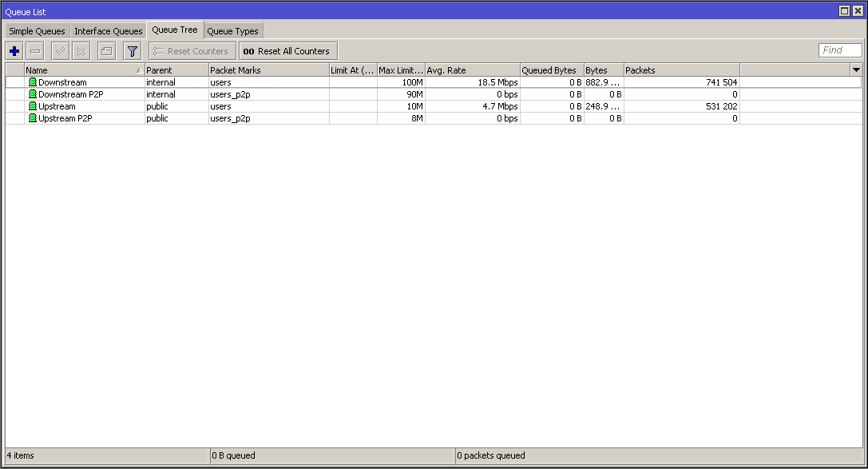Image resolution: width=868 pixels, height=469 pixels.
Task: Sort by the Packet Marks column header
Action: click(268, 70)
